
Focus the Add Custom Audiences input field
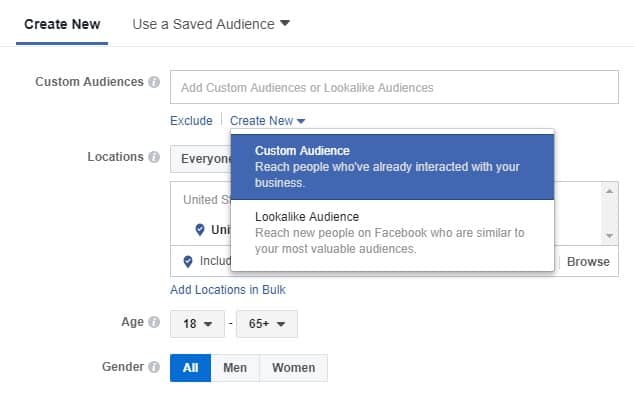tap(394, 87)
